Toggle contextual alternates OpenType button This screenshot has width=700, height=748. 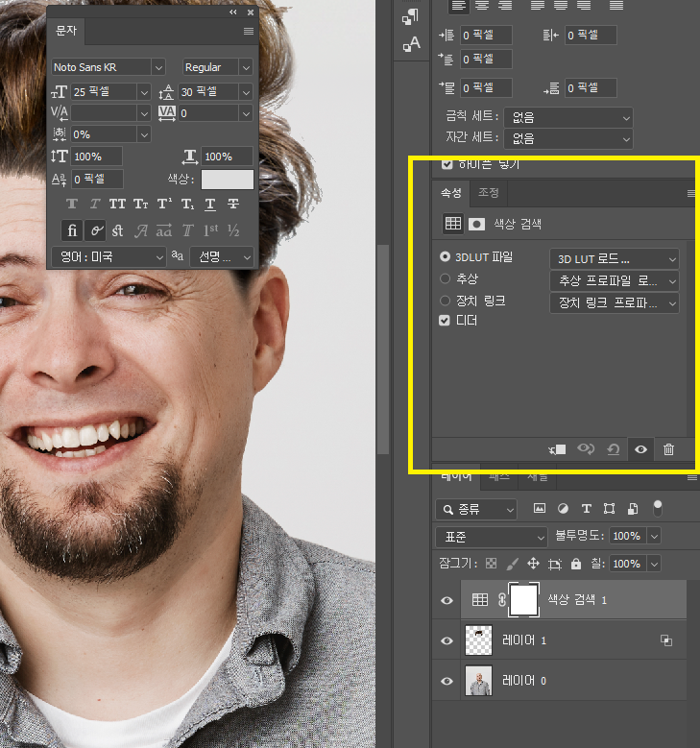95,230
